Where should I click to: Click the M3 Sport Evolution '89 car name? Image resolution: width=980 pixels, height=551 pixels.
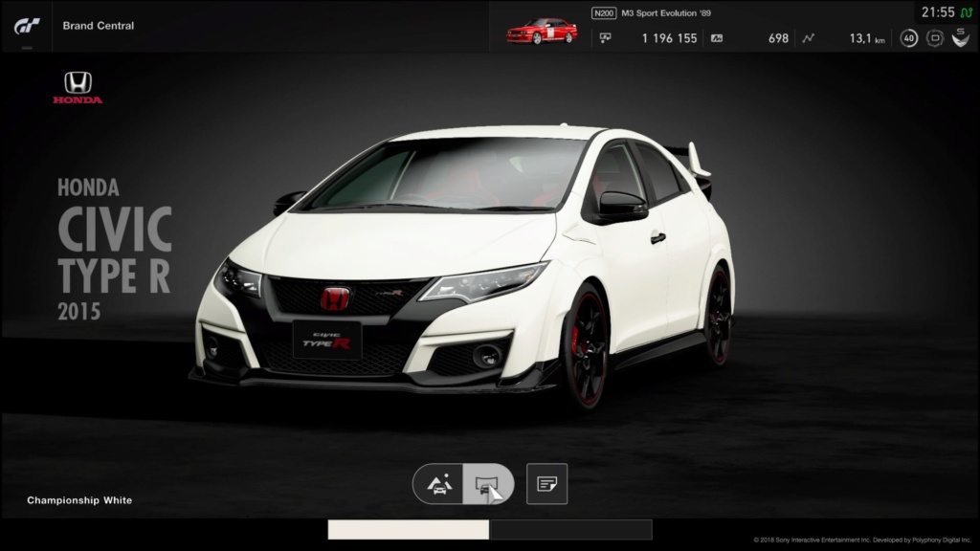tap(666, 13)
